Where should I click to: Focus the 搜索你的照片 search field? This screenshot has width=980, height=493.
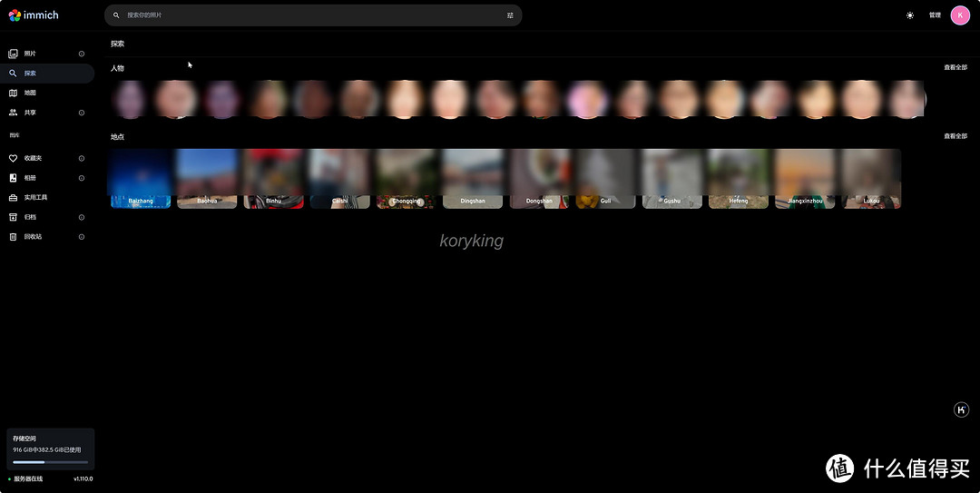click(313, 15)
